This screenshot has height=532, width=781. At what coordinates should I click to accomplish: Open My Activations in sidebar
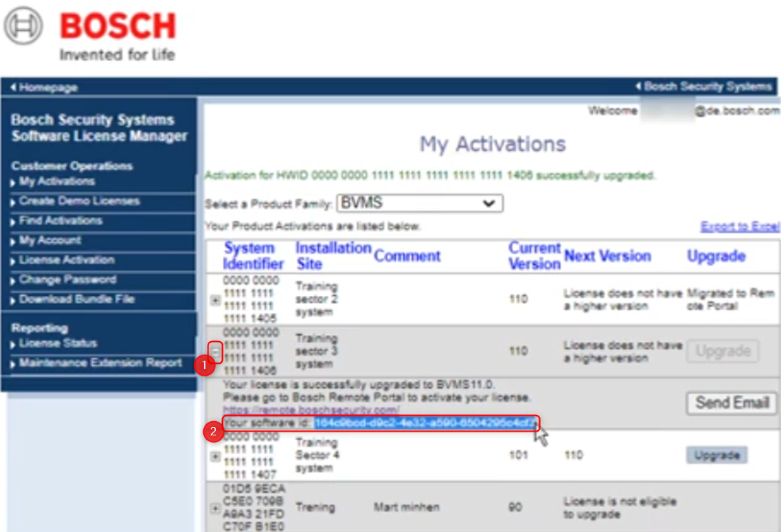[x=57, y=182]
